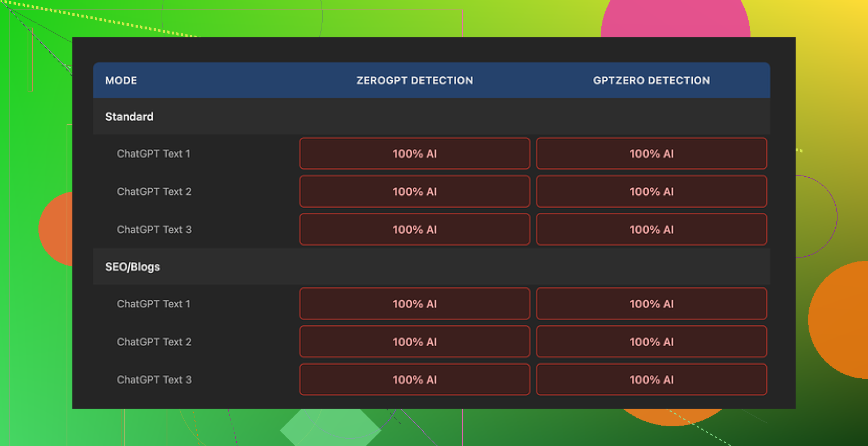Click the GPTZERO DETECTION column header
The width and height of the screenshot is (868, 446).
point(651,80)
